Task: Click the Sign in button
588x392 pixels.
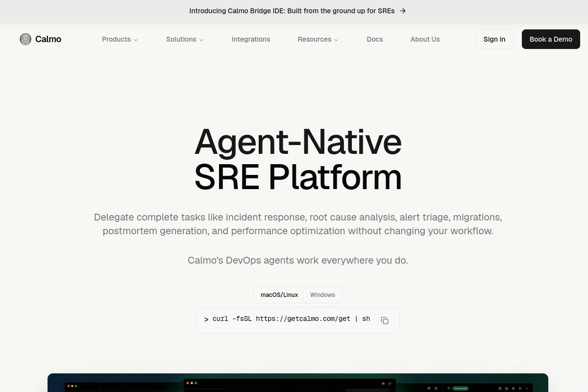Action: pyautogui.click(x=494, y=39)
